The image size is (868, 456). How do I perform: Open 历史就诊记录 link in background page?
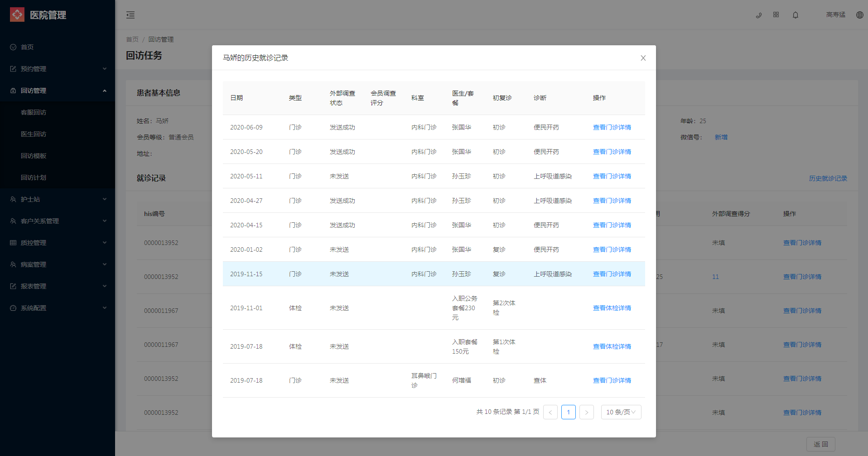tap(828, 178)
